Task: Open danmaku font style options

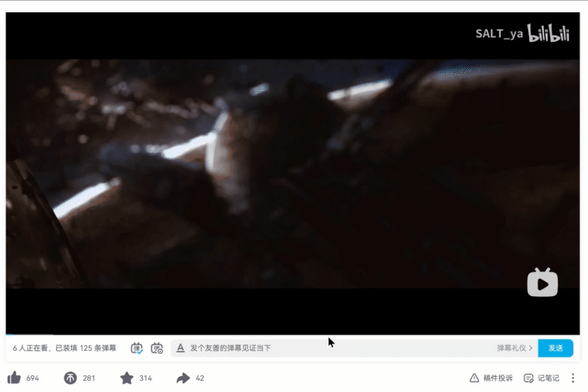Action: [x=181, y=348]
